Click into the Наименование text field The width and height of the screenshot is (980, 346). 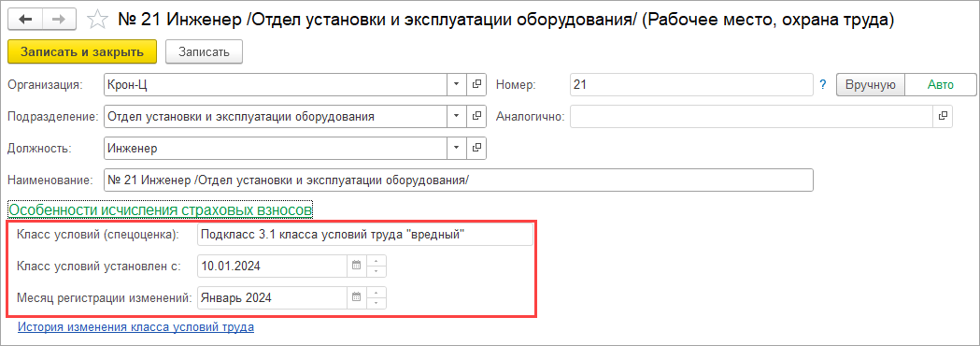click(458, 180)
